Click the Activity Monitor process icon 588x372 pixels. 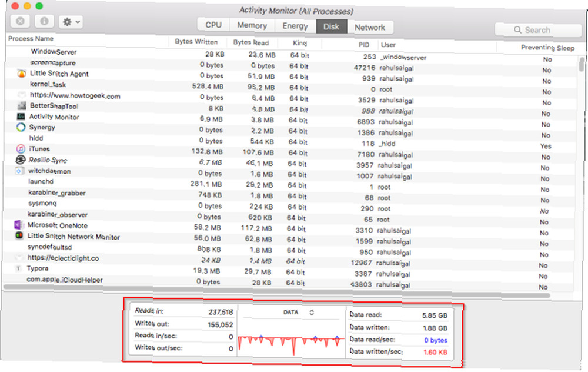pyautogui.click(x=21, y=117)
